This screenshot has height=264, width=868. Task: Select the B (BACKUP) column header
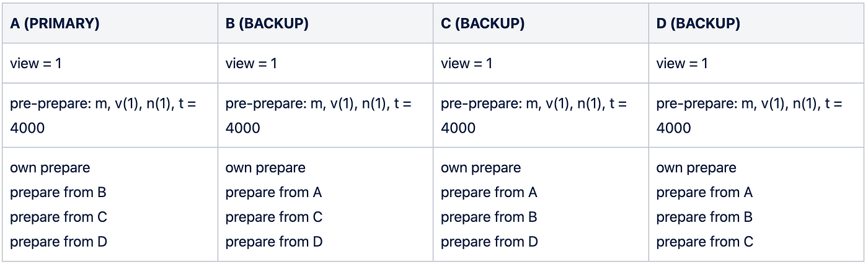click(x=267, y=24)
